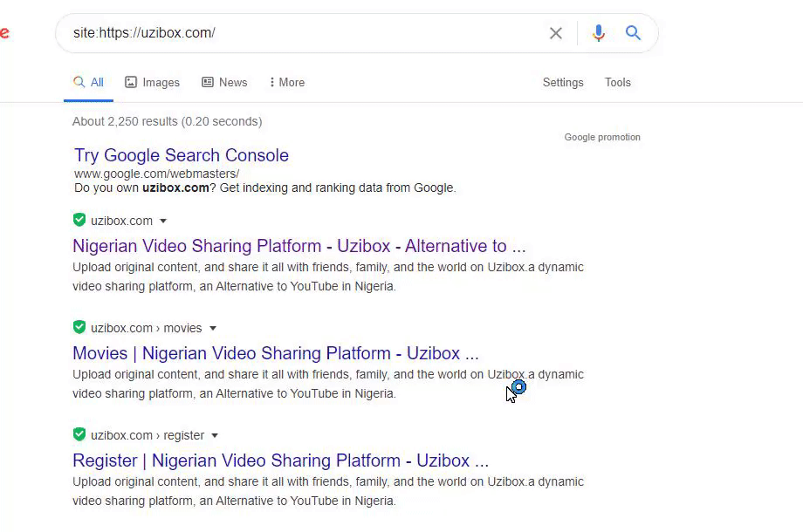The image size is (803, 532).
Task: Open the Movies | Nigerian Video Sharing Platform result
Action: [x=276, y=353]
